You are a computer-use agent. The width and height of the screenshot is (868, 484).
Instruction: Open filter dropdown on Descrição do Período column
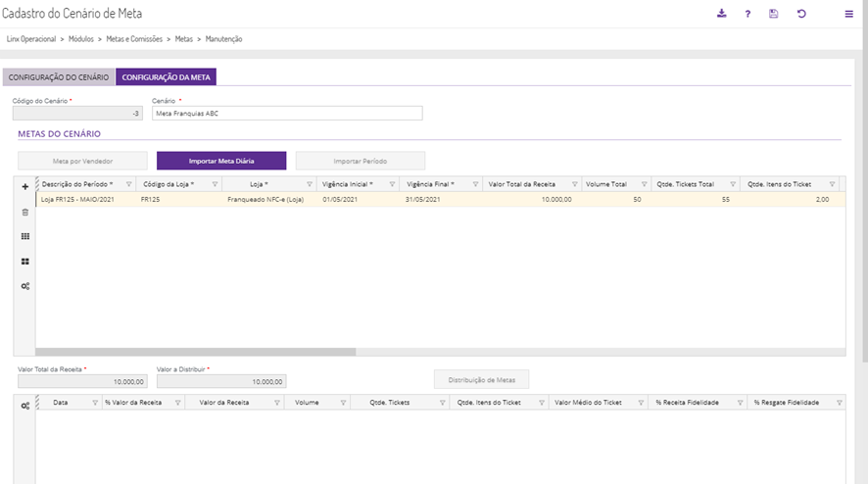pos(127,184)
